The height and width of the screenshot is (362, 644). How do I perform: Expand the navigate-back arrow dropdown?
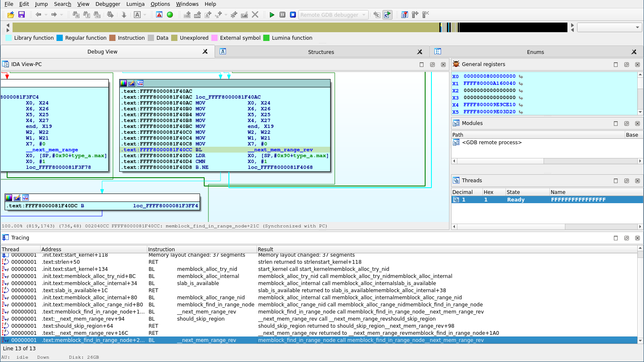click(45, 15)
